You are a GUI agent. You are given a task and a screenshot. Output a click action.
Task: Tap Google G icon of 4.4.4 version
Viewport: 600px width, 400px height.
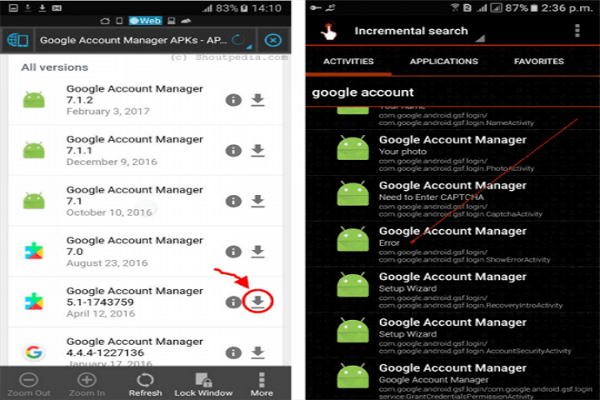pyautogui.click(x=34, y=352)
